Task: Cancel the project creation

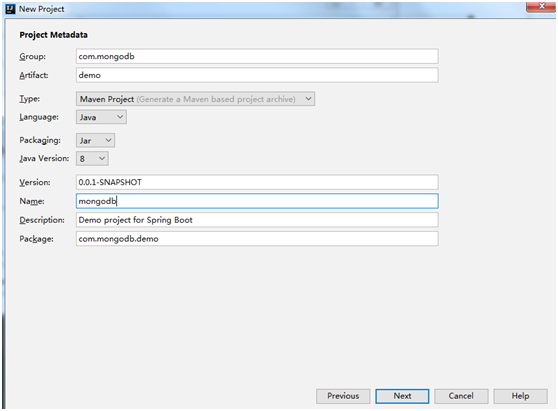Action: [x=461, y=396]
